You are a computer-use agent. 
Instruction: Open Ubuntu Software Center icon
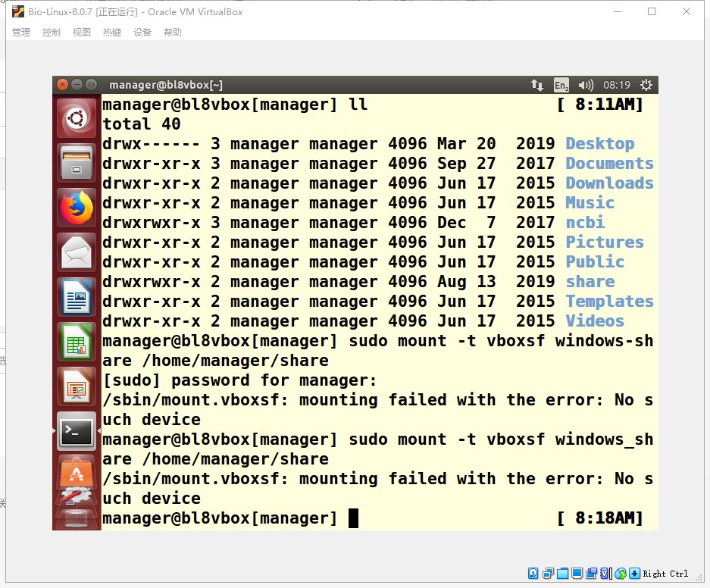pos(77,473)
